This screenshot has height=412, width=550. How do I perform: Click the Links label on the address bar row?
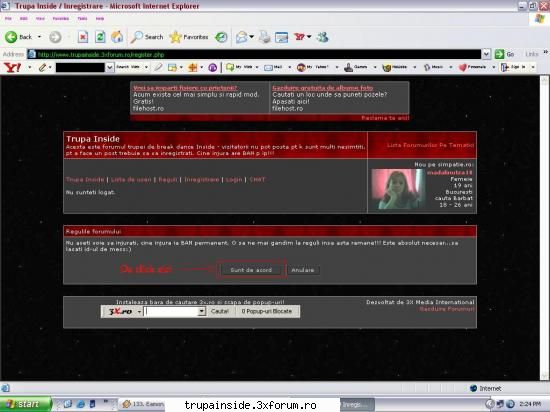(532, 54)
